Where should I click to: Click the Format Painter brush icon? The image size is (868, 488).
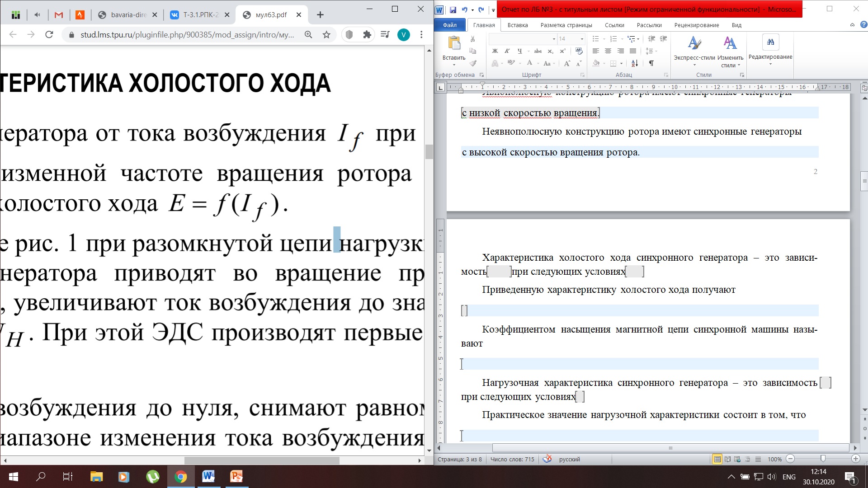pyautogui.click(x=473, y=63)
